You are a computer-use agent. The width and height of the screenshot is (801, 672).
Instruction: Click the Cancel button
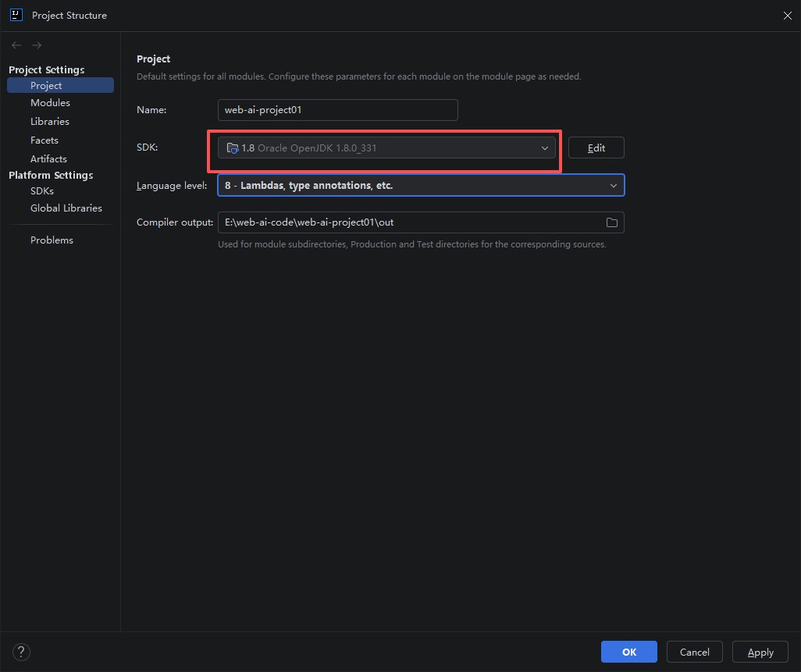coord(694,652)
